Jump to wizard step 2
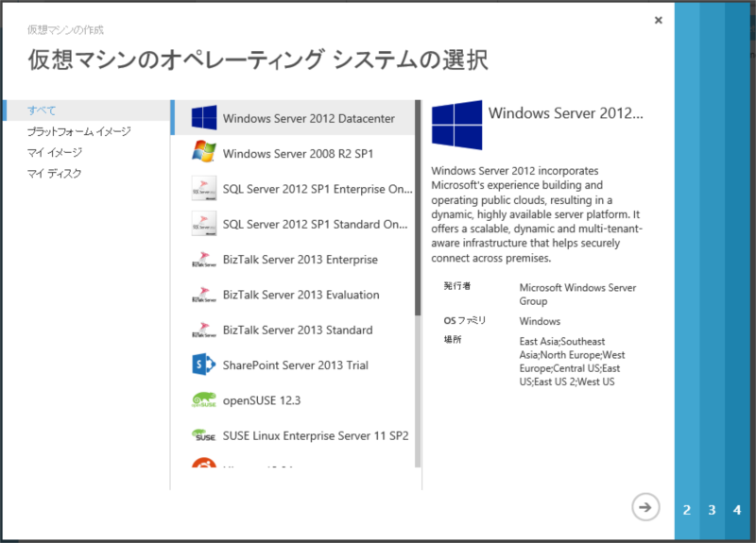Viewport: 756px width, 543px height. point(687,510)
